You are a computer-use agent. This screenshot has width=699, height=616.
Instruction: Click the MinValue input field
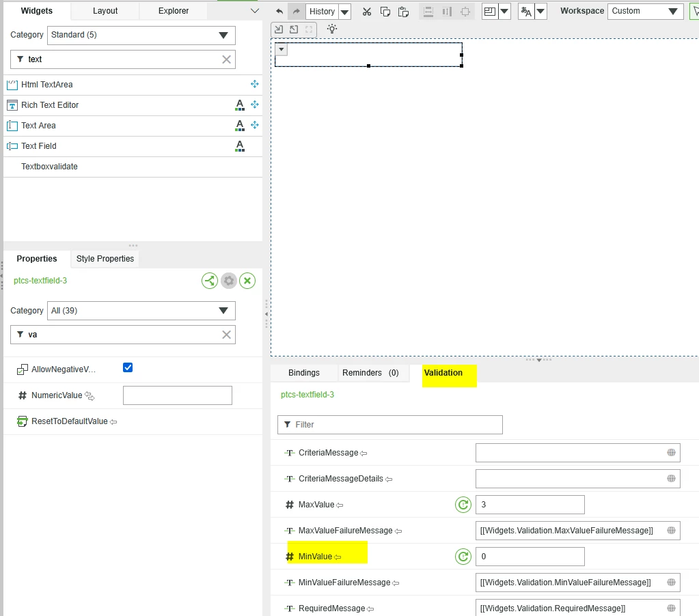coord(530,557)
